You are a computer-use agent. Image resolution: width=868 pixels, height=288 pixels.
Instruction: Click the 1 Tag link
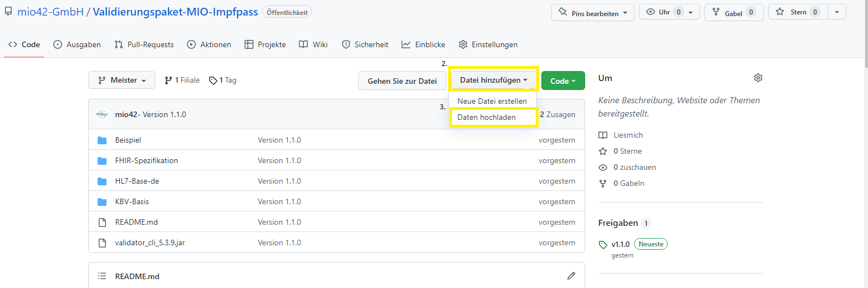223,80
